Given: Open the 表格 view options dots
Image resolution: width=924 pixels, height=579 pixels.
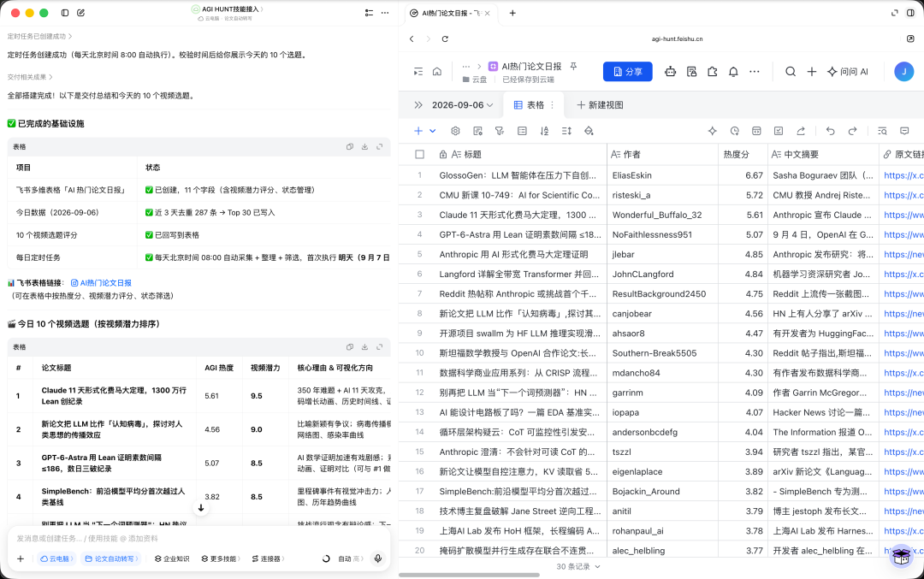Looking at the screenshot, I should coord(552,105).
